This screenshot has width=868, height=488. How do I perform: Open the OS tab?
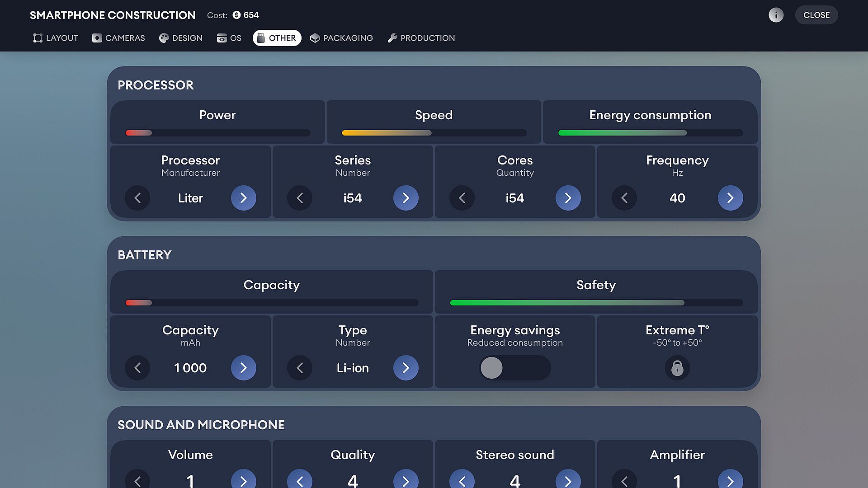tap(229, 38)
